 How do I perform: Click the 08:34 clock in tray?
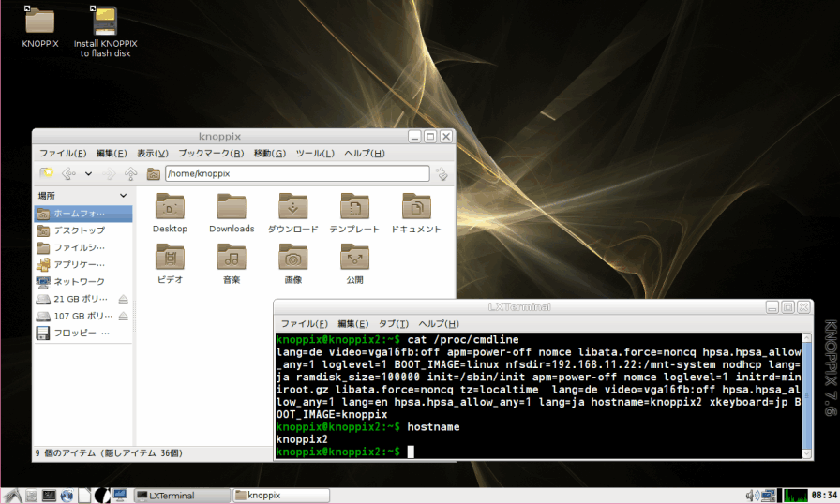tap(824, 496)
